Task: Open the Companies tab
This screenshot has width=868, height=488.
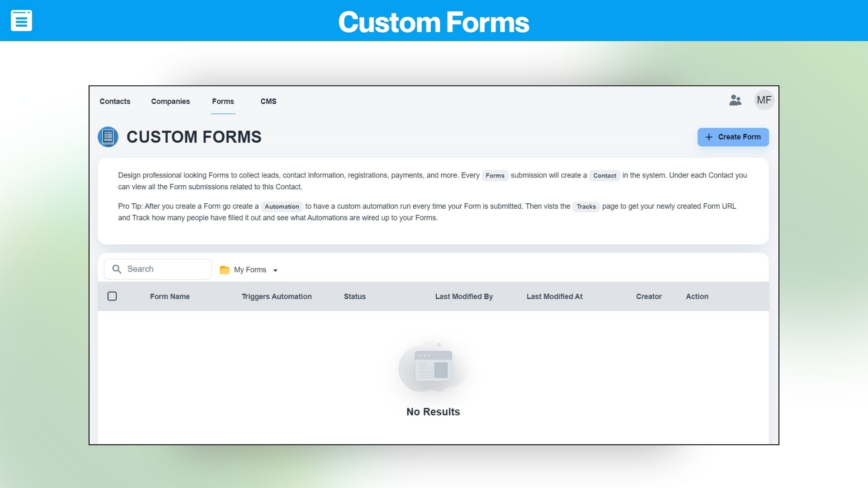Action: [x=170, y=101]
